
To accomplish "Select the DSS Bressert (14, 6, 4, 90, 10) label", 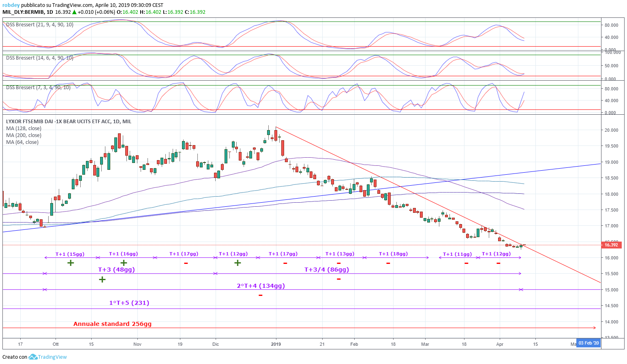I will coord(40,58).
